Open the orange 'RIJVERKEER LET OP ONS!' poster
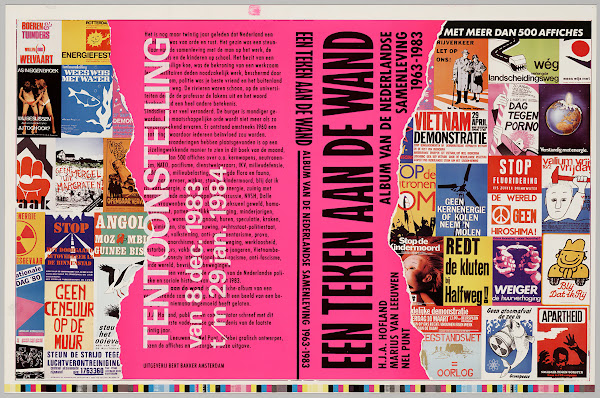 [461, 74]
